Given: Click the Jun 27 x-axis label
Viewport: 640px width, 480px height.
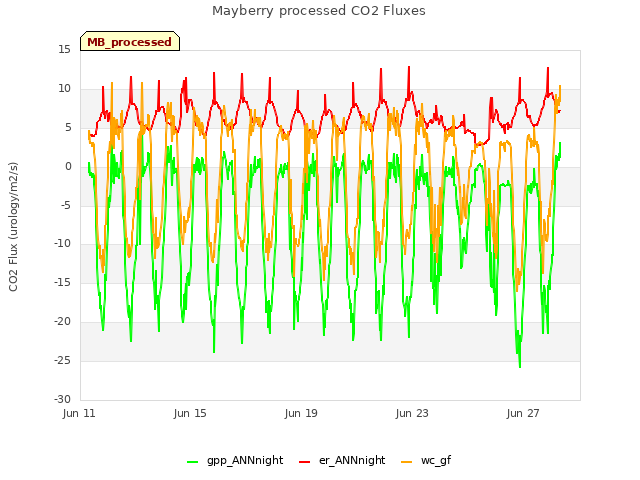Looking at the screenshot, I should [523, 413].
